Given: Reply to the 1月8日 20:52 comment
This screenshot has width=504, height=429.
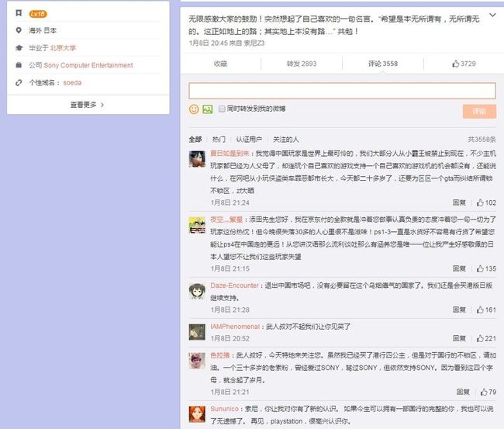Looking at the screenshot, I should click(x=459, y=338).
